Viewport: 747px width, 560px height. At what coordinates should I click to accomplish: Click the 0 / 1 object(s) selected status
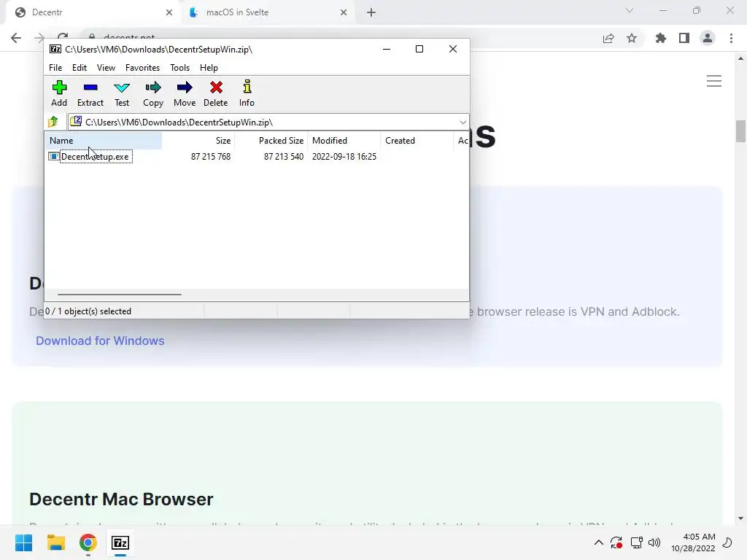point(88,311)
